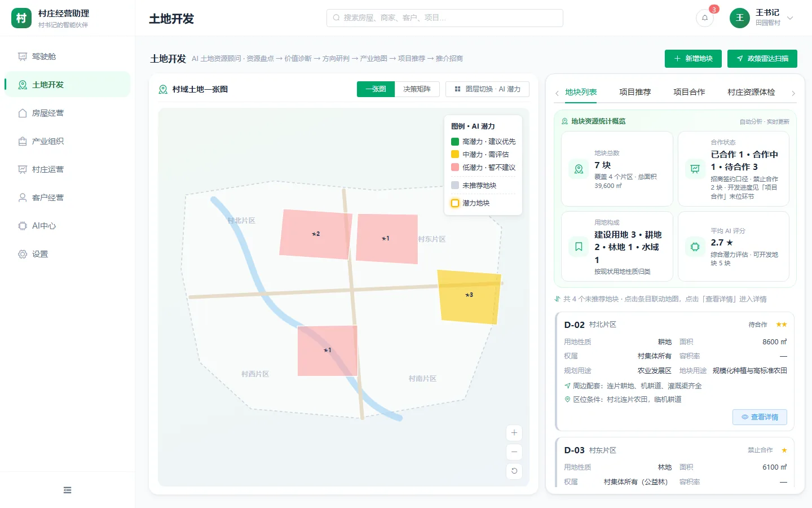Switch to the 项目推荐 tab
Viewport: 812px width, 508px height.
(635, 92)
